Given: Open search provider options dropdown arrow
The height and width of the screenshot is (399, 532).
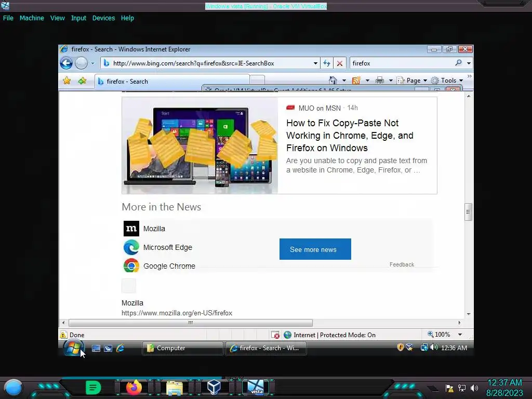Looking at the screenshot, I should pyautogui.click(x=469, y=63).
